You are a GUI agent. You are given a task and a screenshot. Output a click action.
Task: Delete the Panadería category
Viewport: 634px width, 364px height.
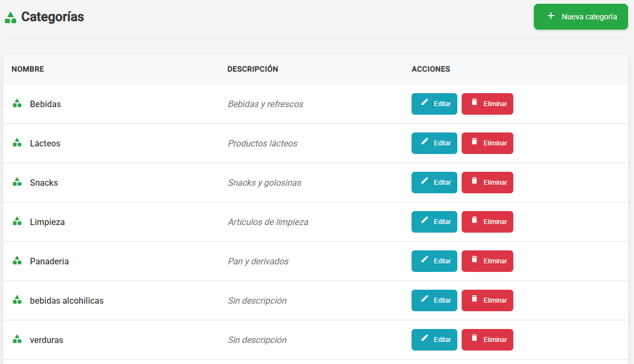[x=487, y=261]
